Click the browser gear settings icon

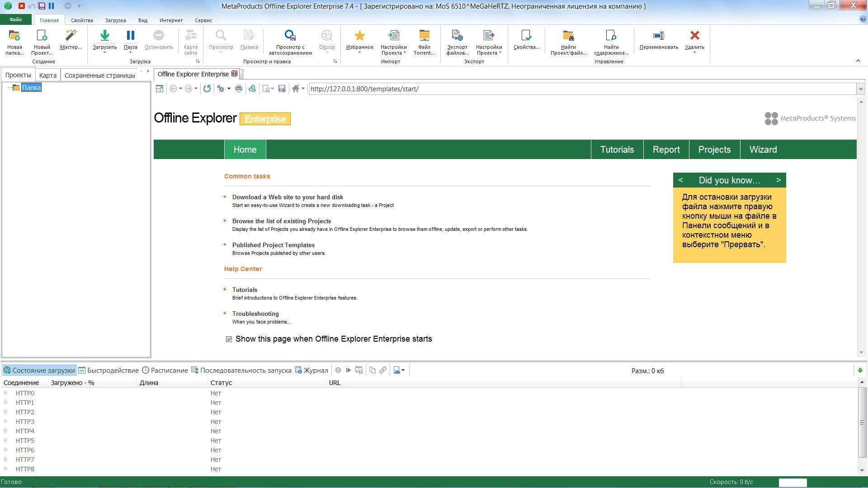(x=221, y=89)
